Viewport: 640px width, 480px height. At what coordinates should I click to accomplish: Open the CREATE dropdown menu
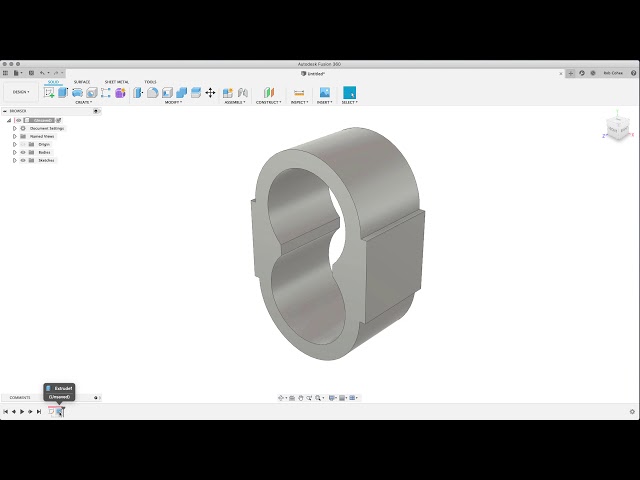pos(83,102)
